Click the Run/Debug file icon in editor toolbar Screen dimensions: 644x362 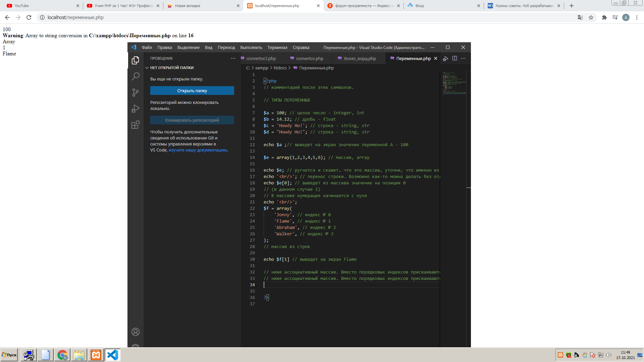(445, 58)
